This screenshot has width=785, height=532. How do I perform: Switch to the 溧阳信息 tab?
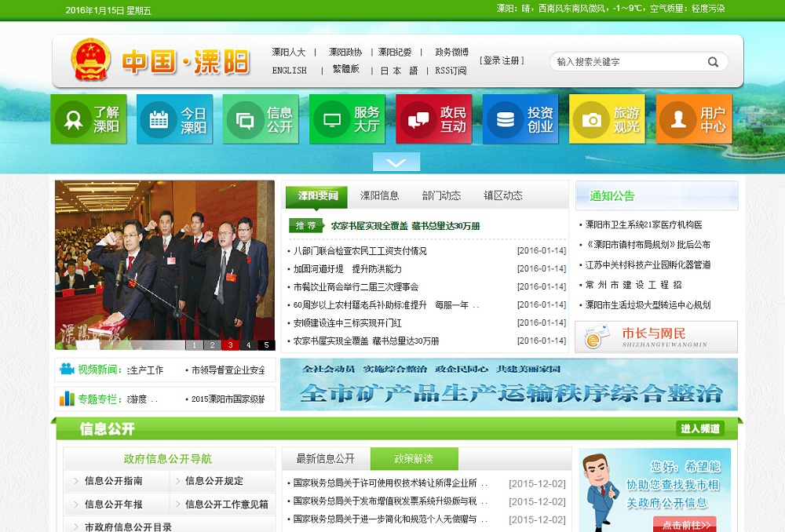[379, 195]
